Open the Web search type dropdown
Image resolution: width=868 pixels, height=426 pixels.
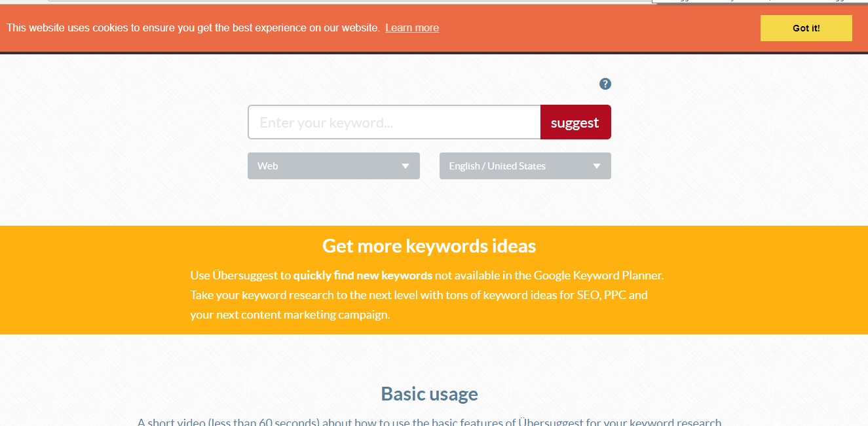pyautogui.click(x=333, y=166)
